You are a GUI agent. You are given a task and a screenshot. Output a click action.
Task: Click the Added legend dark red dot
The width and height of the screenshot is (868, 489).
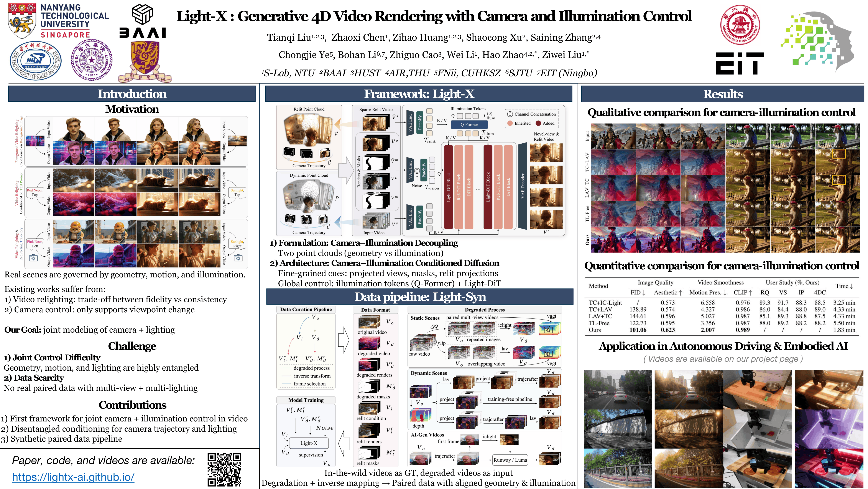538,123
